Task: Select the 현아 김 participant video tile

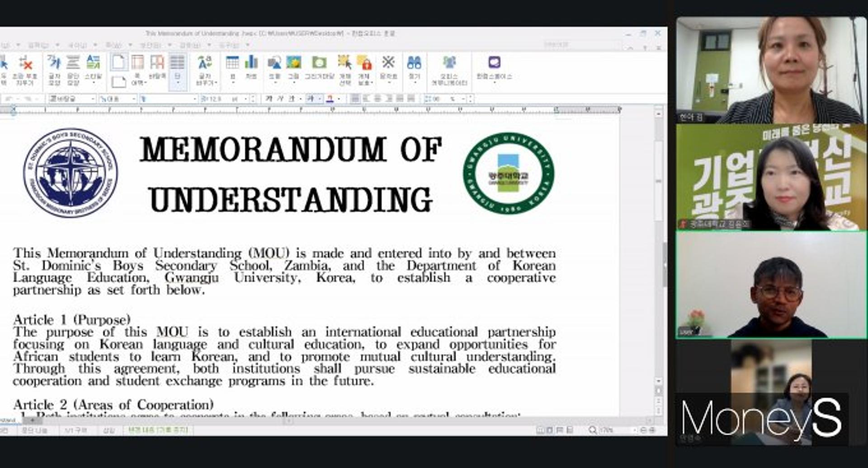Action: pyautogui.click(x=771, y=70)
